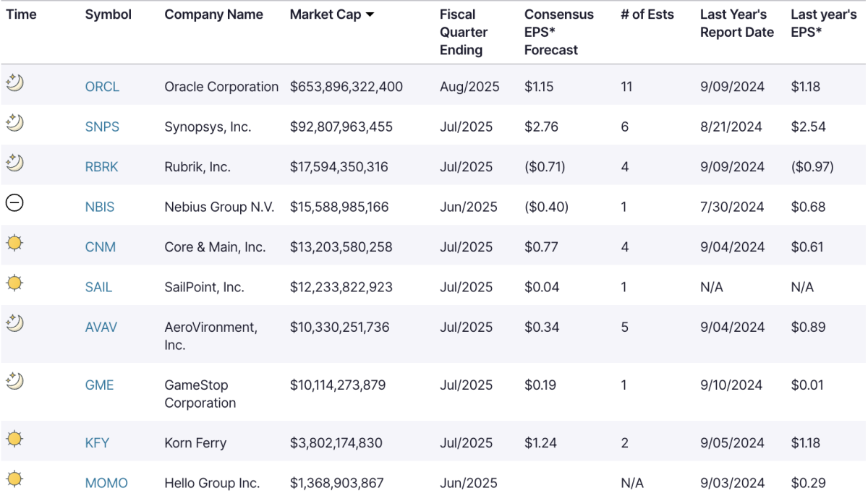Open the SNPS ticker link
Image resolution: width=868 pixels, height=501 pixels.
coord(102,127)
